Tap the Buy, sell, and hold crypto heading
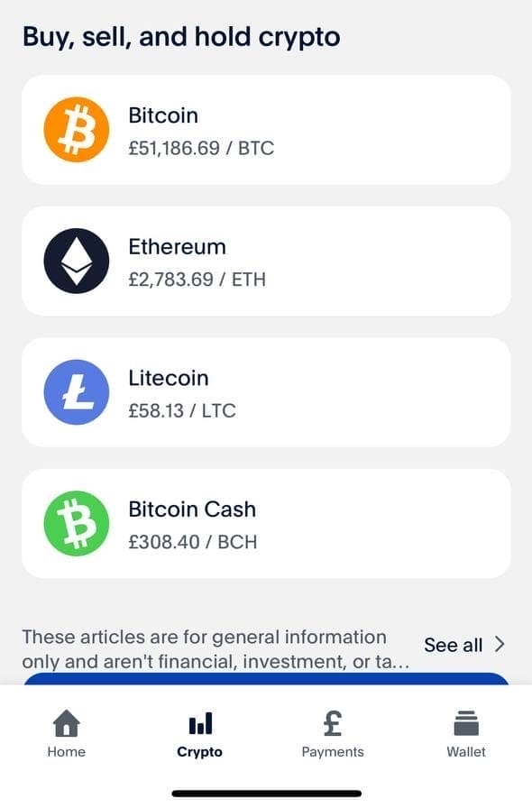 (181, 36)
